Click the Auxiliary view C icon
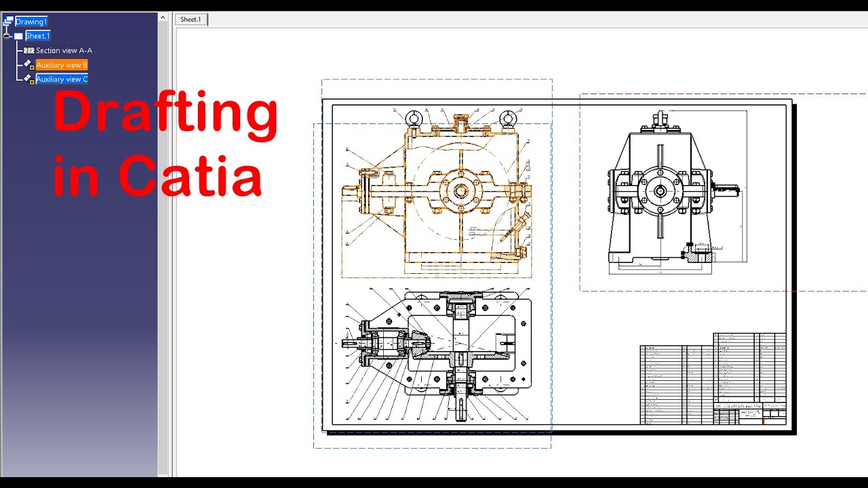 coord(28,79)
